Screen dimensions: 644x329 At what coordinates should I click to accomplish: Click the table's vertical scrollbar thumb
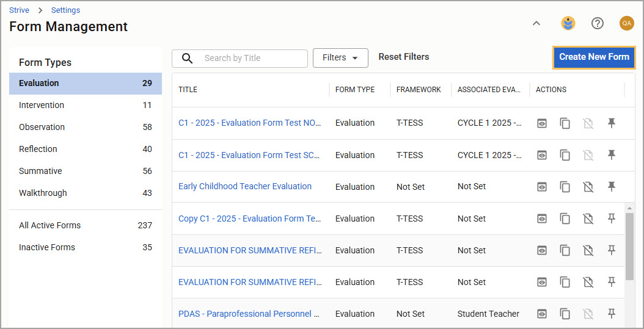point(629,247)
